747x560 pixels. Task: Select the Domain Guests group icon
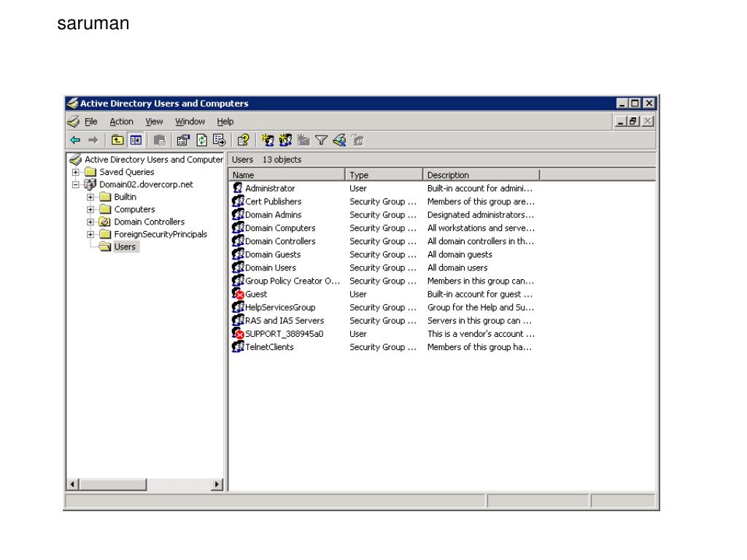(x=238, y=254)
